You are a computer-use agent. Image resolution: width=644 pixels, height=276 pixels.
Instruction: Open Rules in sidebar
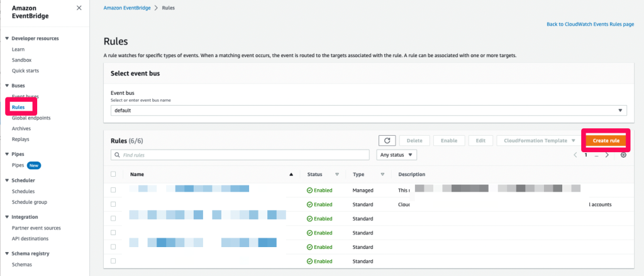(18, 108)
